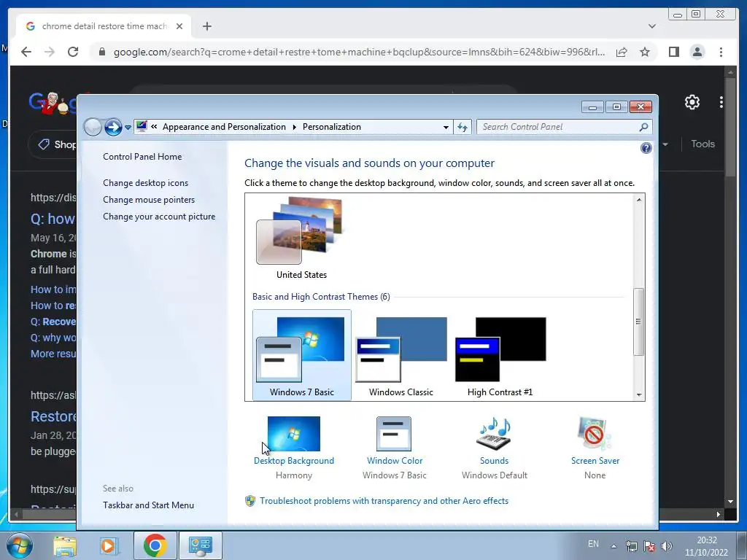This screenshot has width=747, height=560.
Task: Click the help question mark icon
Action: tap(646, 148)
